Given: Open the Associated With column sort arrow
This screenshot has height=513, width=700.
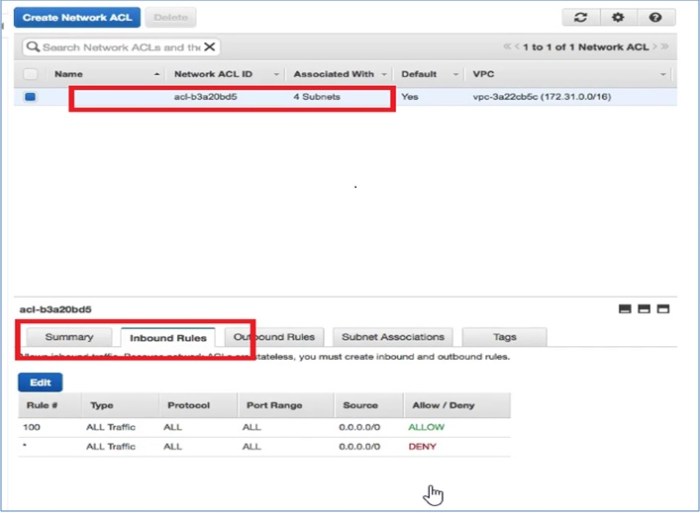Looking at the screenshot, I should click(384, 75).
